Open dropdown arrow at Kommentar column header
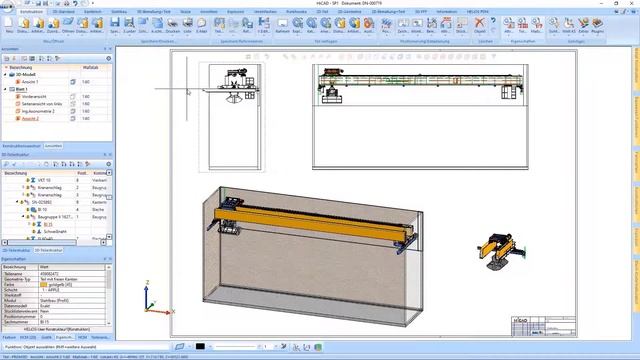640x360 pixels. click(109, 173)
